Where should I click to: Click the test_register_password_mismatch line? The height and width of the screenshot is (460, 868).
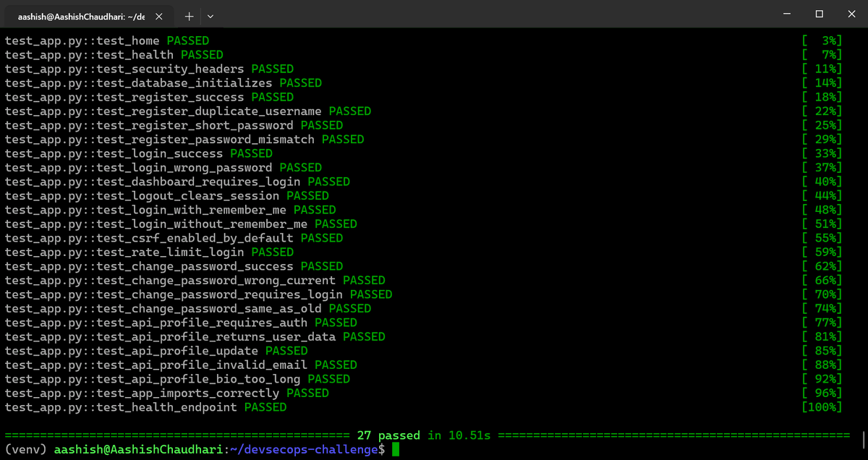(184, 140)
